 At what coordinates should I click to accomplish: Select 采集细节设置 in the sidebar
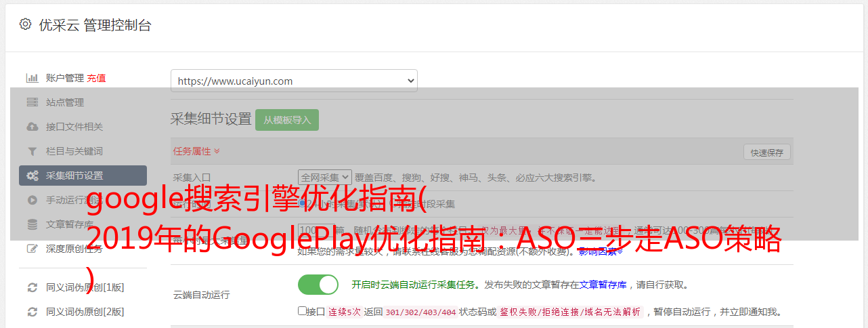[x=83, y=176]
